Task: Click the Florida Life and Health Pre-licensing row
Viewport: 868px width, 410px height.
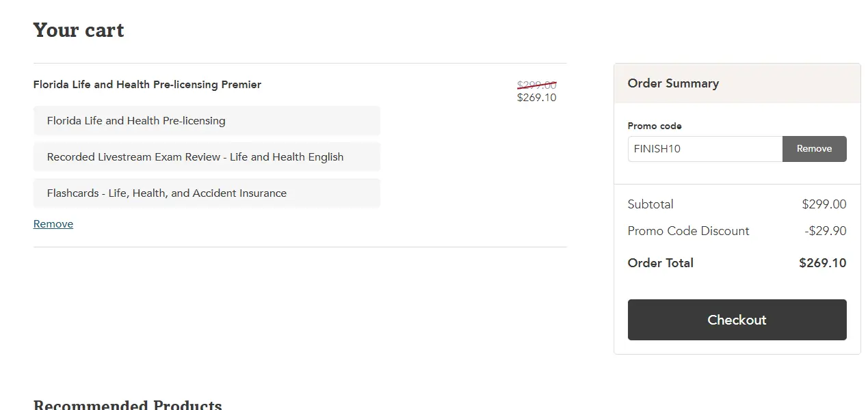Action: (x=206, y=121)
